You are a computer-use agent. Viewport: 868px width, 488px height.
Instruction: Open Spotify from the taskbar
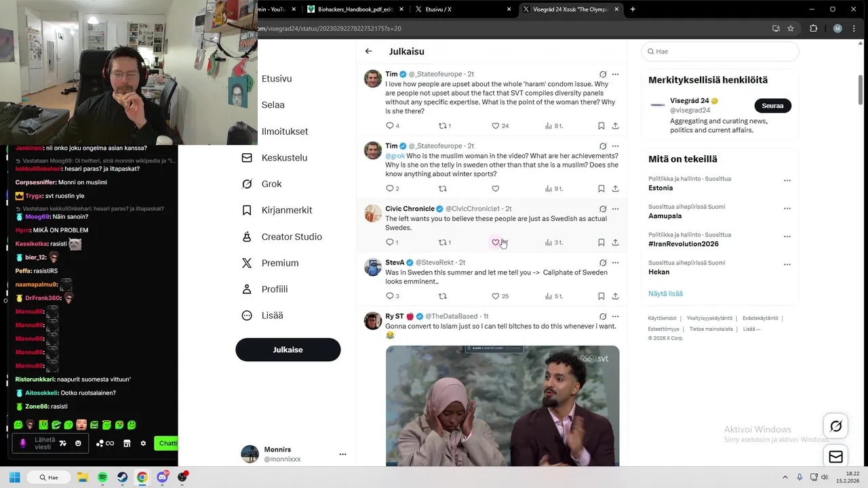102,477
